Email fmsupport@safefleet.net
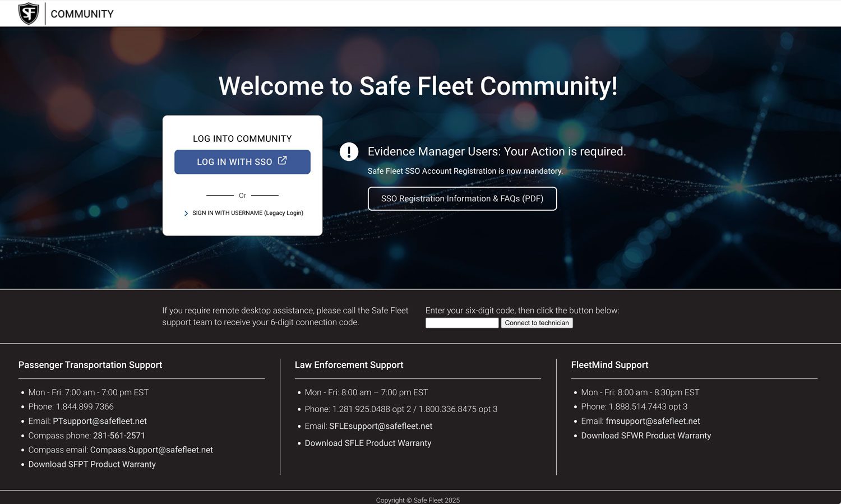This screenshot has height=504, width=841. tap(653, 421)
